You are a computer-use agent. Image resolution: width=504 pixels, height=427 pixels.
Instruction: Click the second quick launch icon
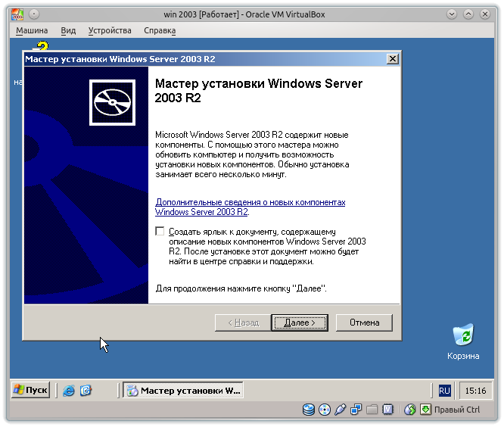(86, 391)
